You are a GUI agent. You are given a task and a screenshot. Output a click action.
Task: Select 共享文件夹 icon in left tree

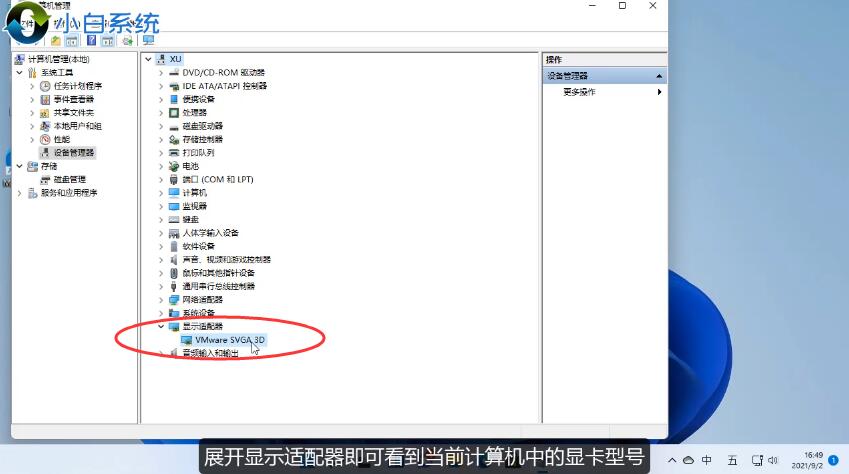point(45,113)
